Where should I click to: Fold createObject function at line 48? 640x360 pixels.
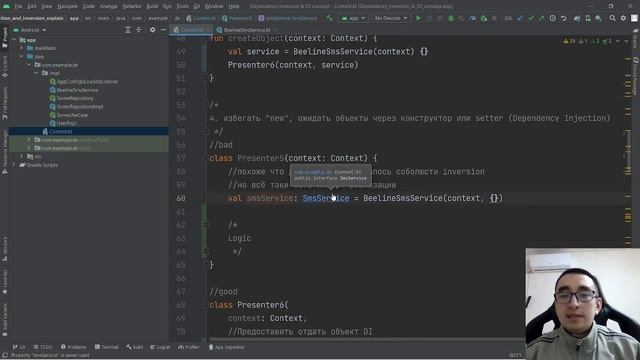tap(206, 38)
